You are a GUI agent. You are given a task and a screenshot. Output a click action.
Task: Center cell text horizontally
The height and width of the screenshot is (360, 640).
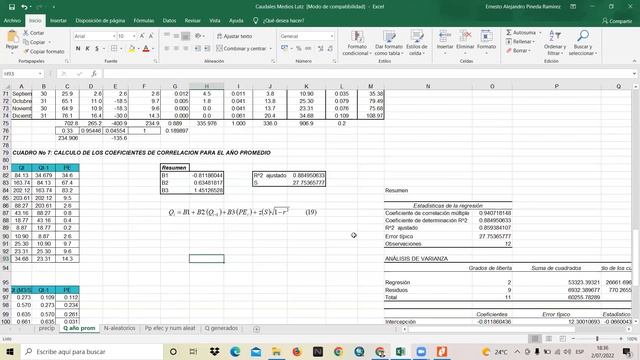tap(176, 49)
